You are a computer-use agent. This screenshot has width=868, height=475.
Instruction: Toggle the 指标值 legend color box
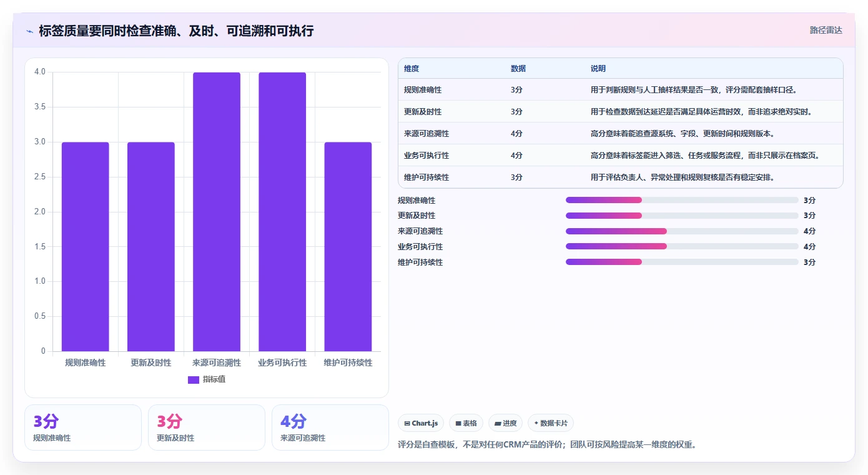[x=194, y=379]
